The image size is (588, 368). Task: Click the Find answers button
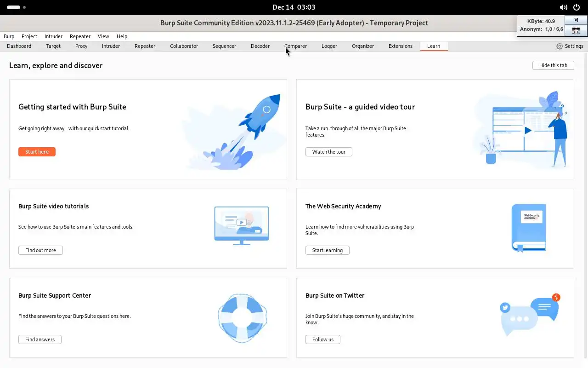pyautogui.click(x=40, y=339)
